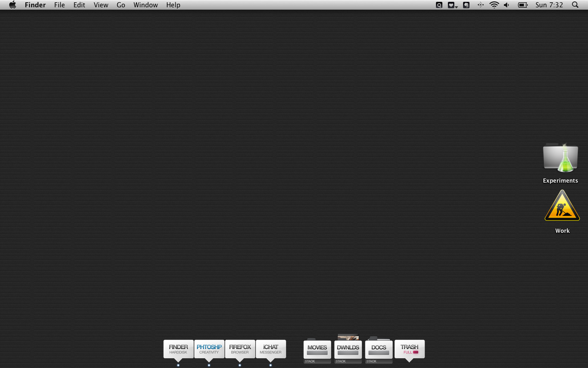Viewport: 588px width, 368px height.
Task: Click the Trash Full dock icon
Action: (409, 350)
